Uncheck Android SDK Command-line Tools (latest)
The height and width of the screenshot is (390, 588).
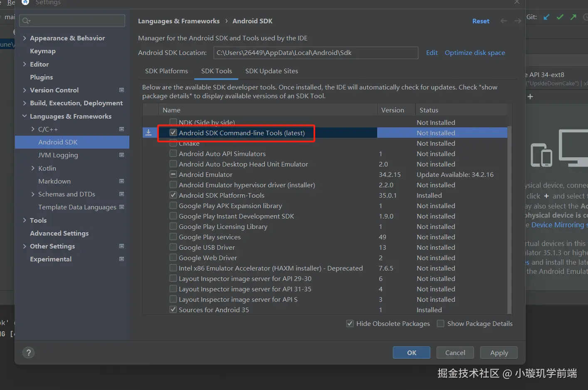pyautogui.click(x=173, y=133)
